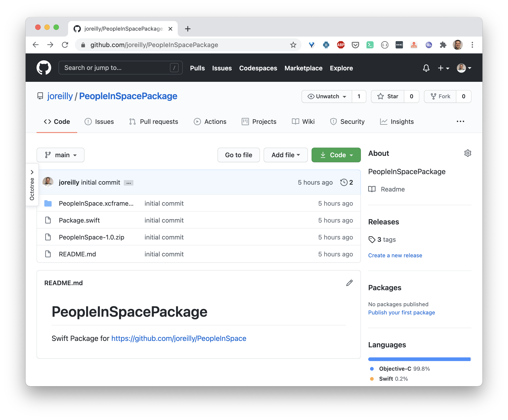Bookmark this page with the star icon
The image size is (508, 420).
pyautogui.click(x=293, y=45)
